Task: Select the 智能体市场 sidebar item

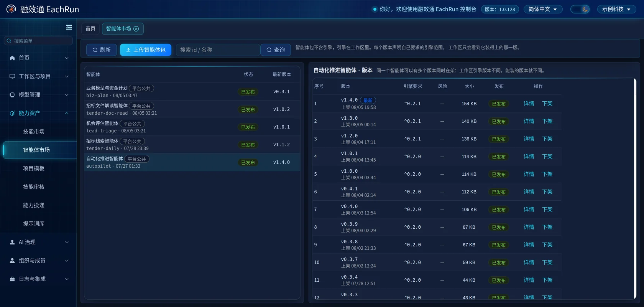Action: pos(40,150)
